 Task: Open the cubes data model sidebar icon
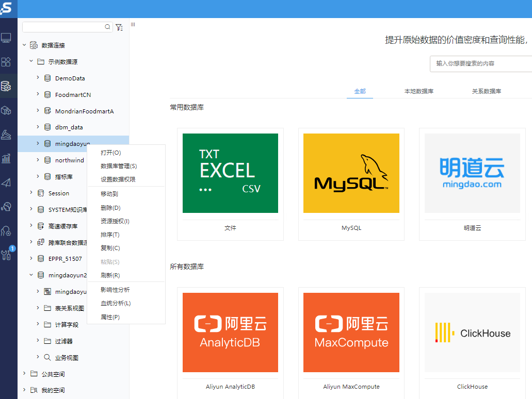point(6,110)
